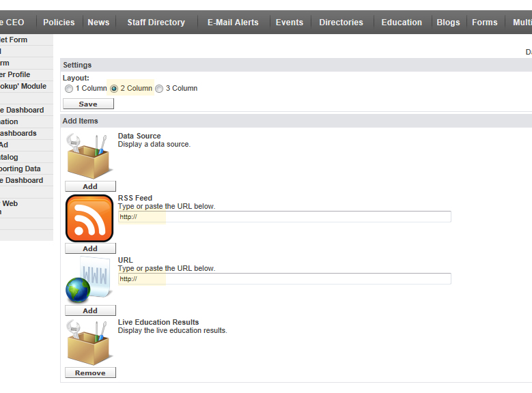This screenshot has height=393, width=532.
Task: Select the 1 Column layout option
Action: click(x=69, y=89)
